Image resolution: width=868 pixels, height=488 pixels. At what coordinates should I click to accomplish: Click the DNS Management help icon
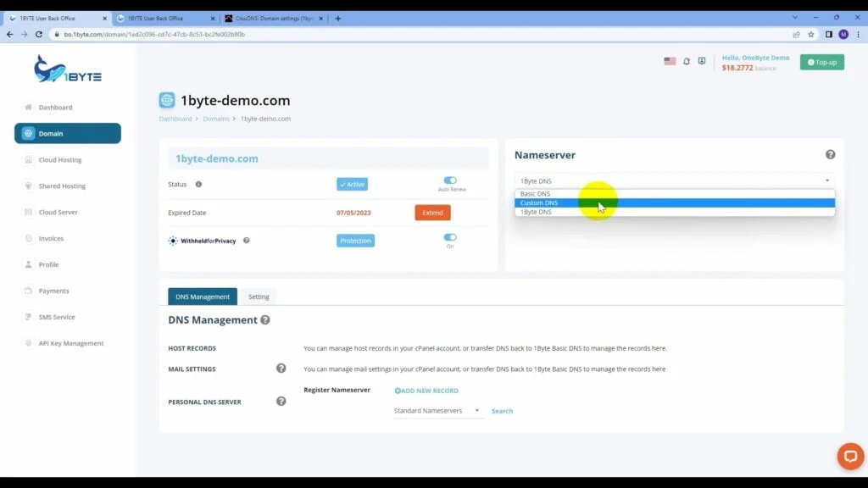(x=265, y=320)
